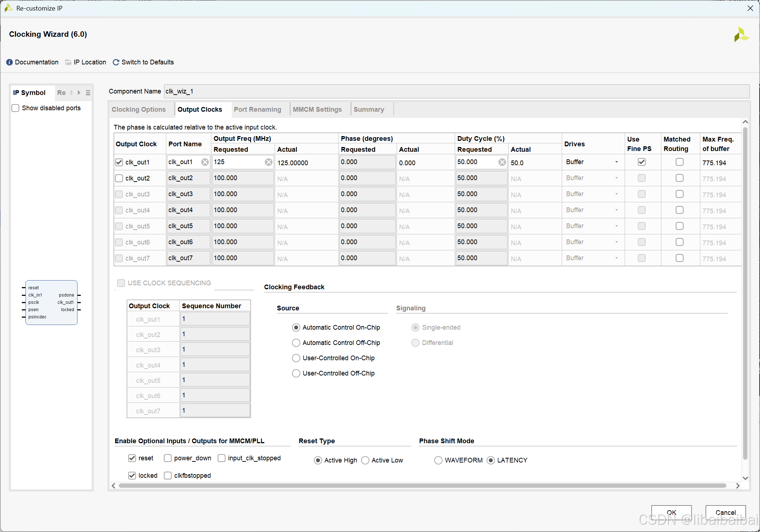This screenshot has height=532, width=760.
Task: Select Active Low reset type
Action: coord(366,460)
